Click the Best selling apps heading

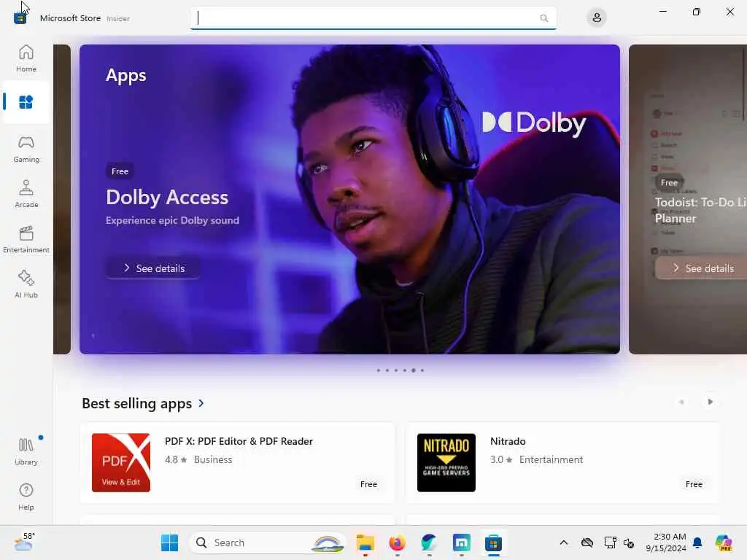coord(136,403)
